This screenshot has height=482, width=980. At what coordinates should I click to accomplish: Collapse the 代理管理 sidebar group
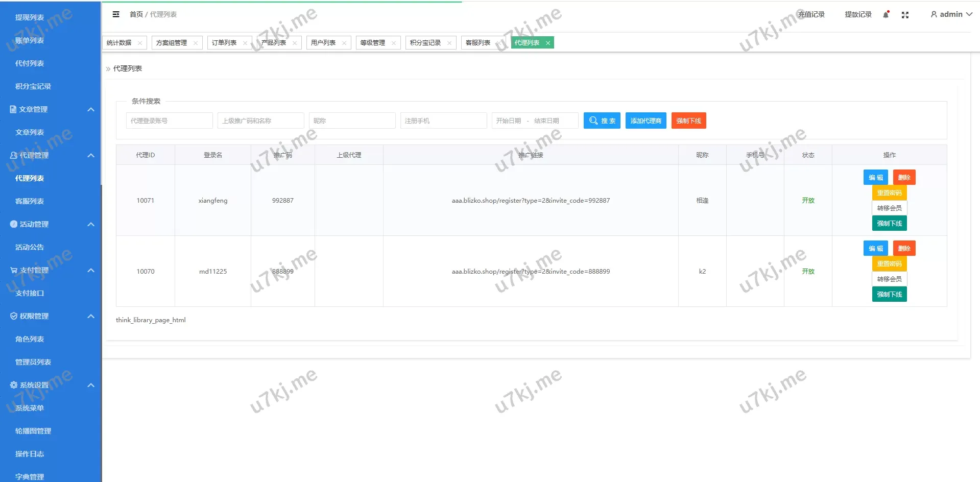(x=91, y=155)
